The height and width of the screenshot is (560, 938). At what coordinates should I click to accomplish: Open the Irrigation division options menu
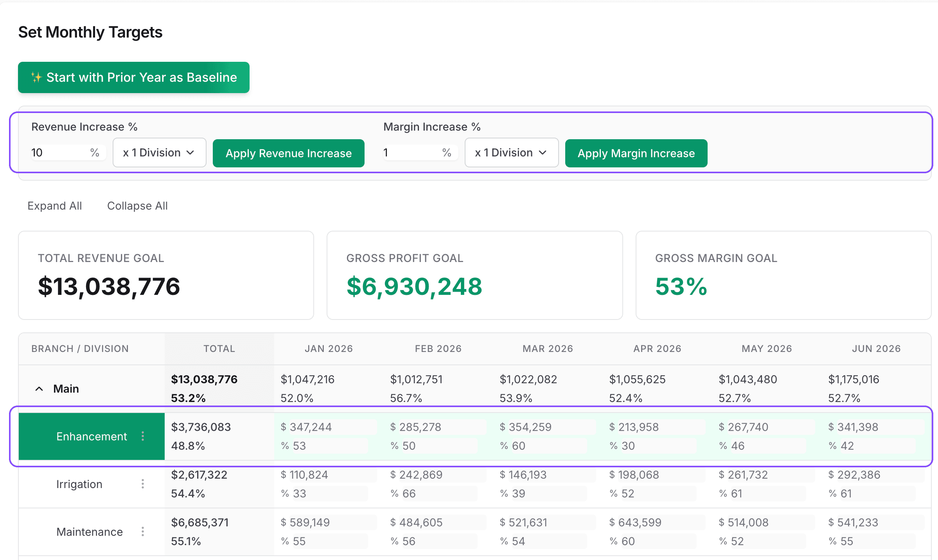click(x=143, y=484)
